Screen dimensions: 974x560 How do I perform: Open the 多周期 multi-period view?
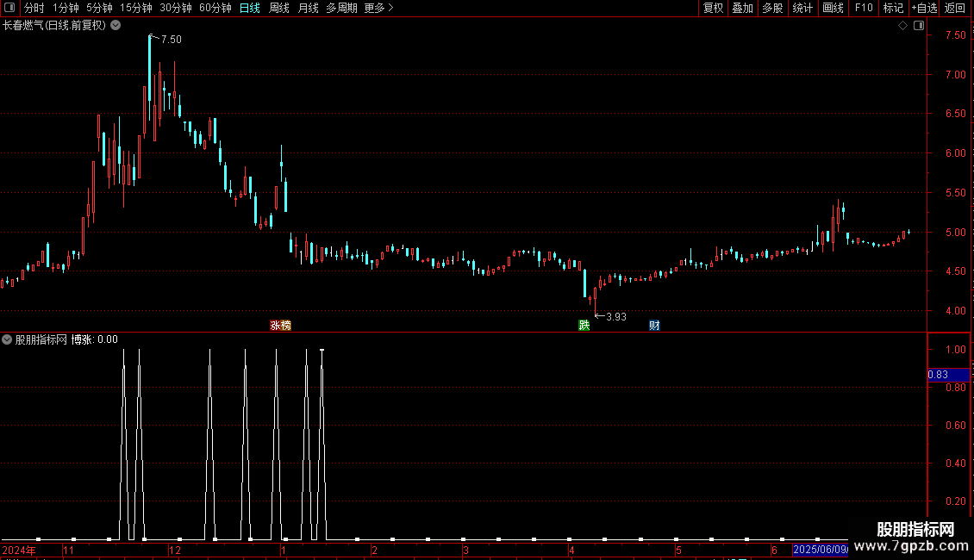click(x=341, y=8)
